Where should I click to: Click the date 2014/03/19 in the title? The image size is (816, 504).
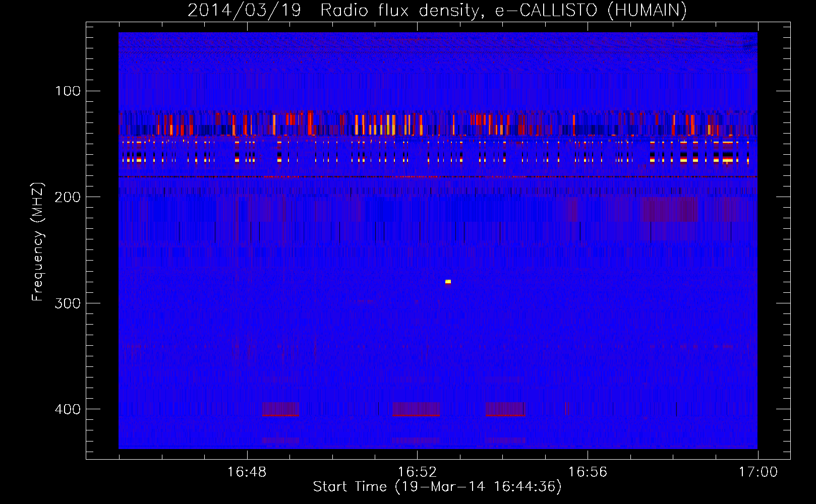tap(244, 10)
